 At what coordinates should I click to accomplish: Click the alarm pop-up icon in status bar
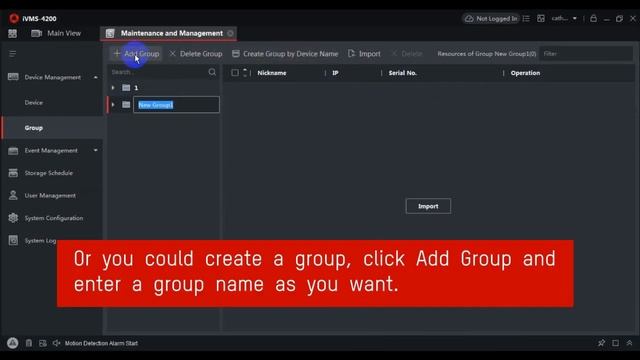(x=43, y=343)
